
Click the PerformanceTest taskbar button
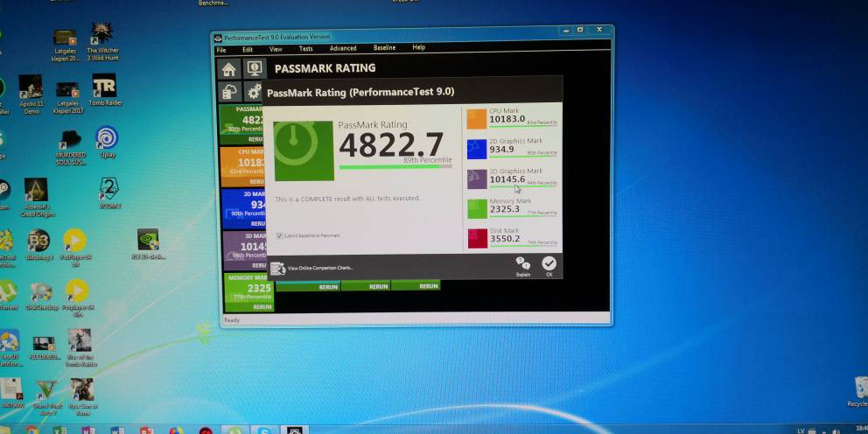point(294,430)
